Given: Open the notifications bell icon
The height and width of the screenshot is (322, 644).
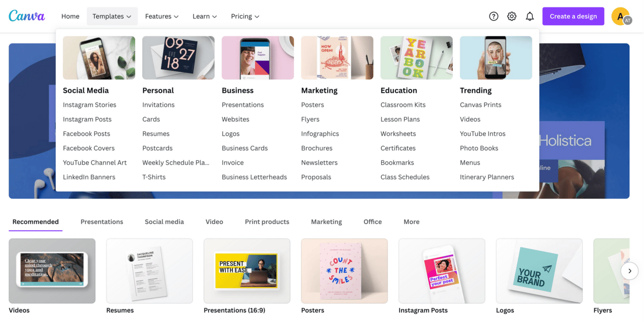Looking at the screenshot, I should pos(529,16).
